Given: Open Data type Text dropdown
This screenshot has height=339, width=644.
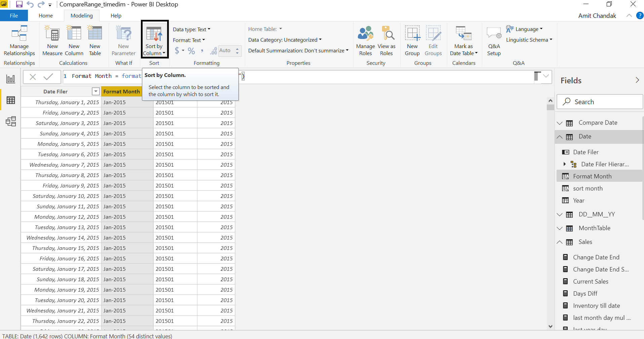Looking at the screenshot, I should [x=192, y=29].
